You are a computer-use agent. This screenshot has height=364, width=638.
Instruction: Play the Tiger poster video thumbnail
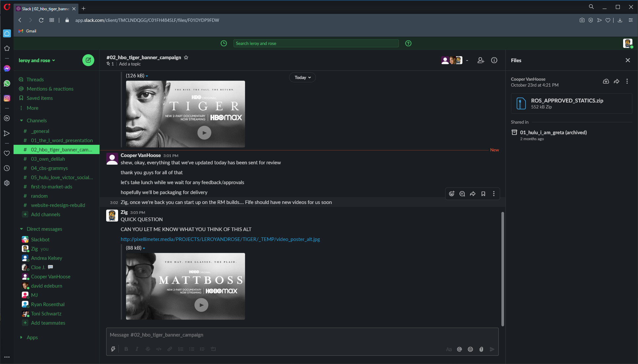click(x=204, y=133)
